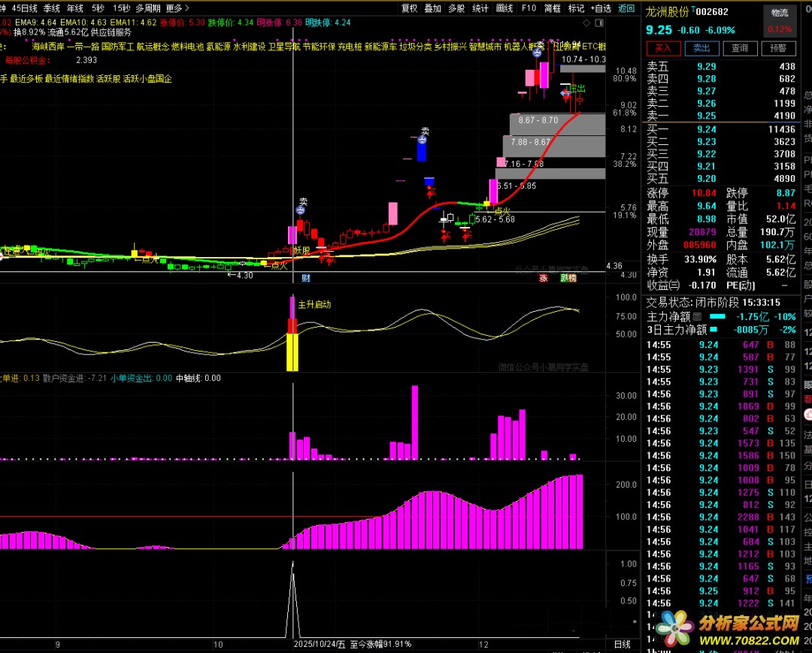Toggle the 简框 compact frame view
Viewport: 812px width, 653px height.
coord(553,8)
